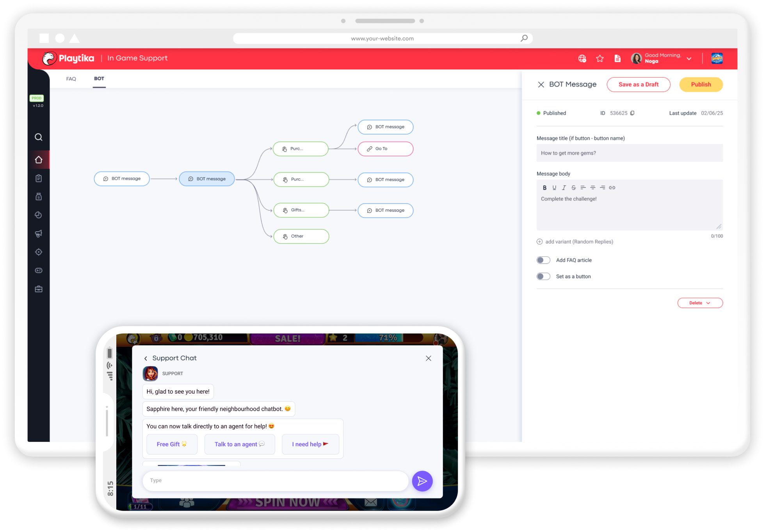765x532 pixels.
Task: Click I need help chat button
Action: [310, 444]
